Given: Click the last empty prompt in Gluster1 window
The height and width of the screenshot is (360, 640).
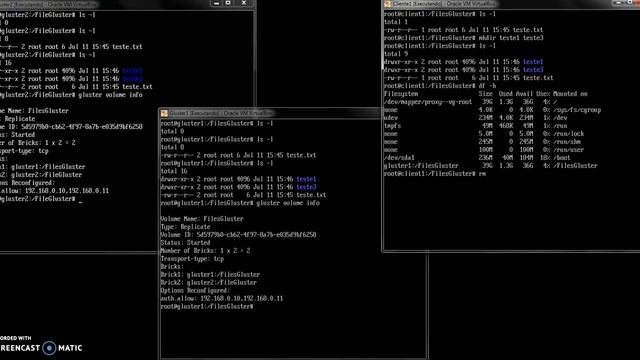Looking at the screenshot, I should (207, 307).
